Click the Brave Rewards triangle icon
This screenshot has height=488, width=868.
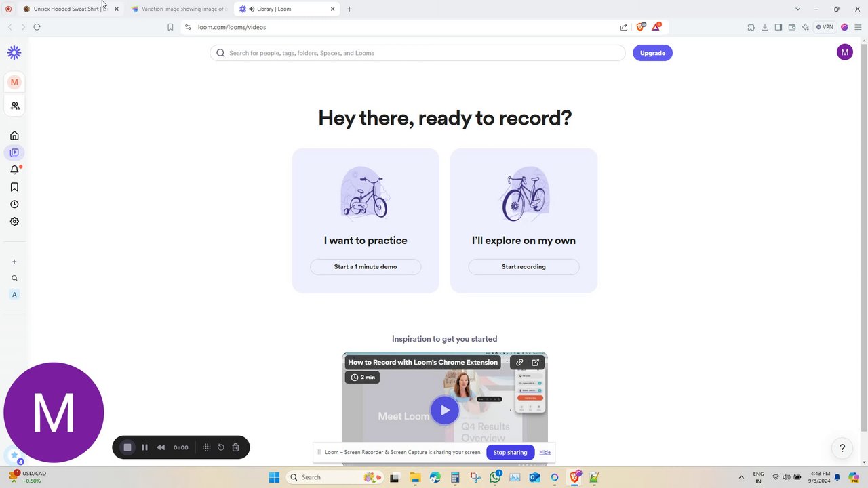(656, 27)
